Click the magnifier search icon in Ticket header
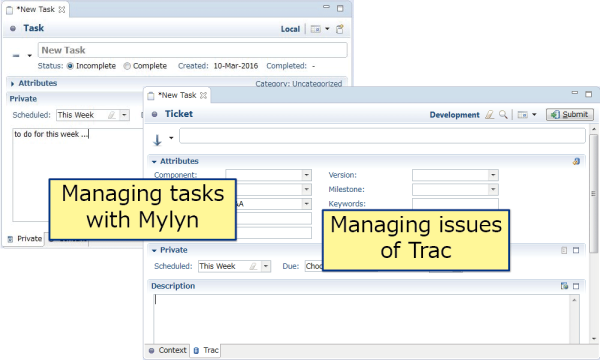 pos(504,114)
